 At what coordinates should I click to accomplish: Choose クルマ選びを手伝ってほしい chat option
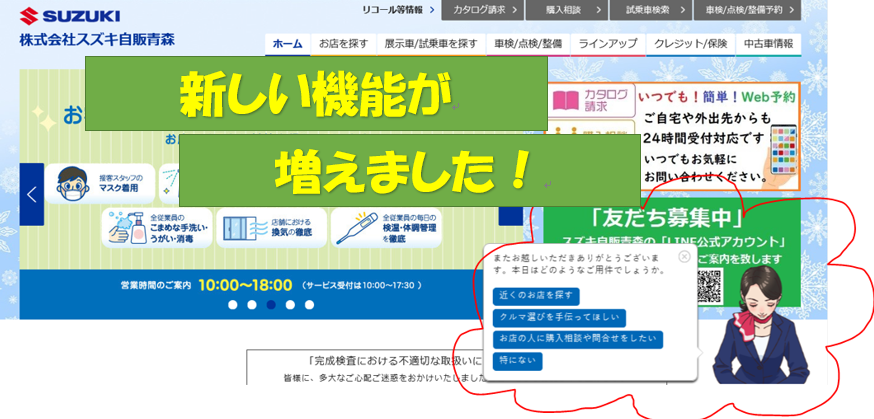(x=559, y=318)
